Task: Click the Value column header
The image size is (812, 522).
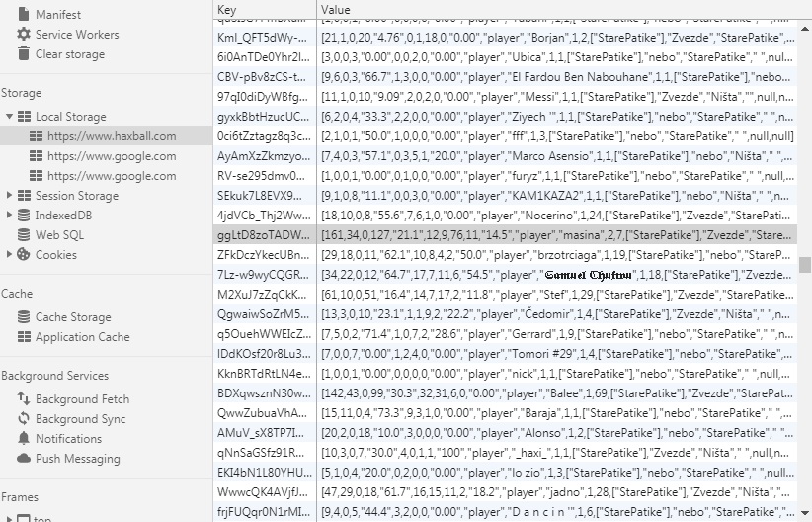Action: [x=553, y=10]
